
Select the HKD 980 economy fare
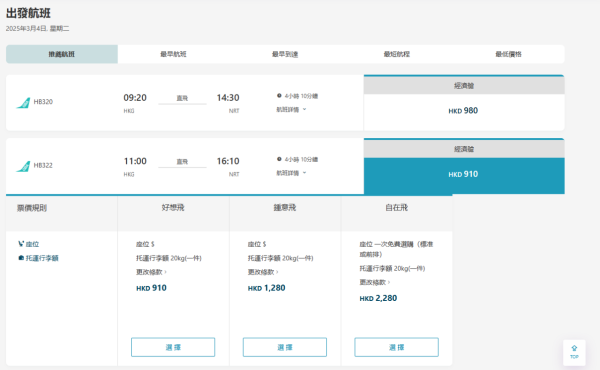[x=464, y=111]
